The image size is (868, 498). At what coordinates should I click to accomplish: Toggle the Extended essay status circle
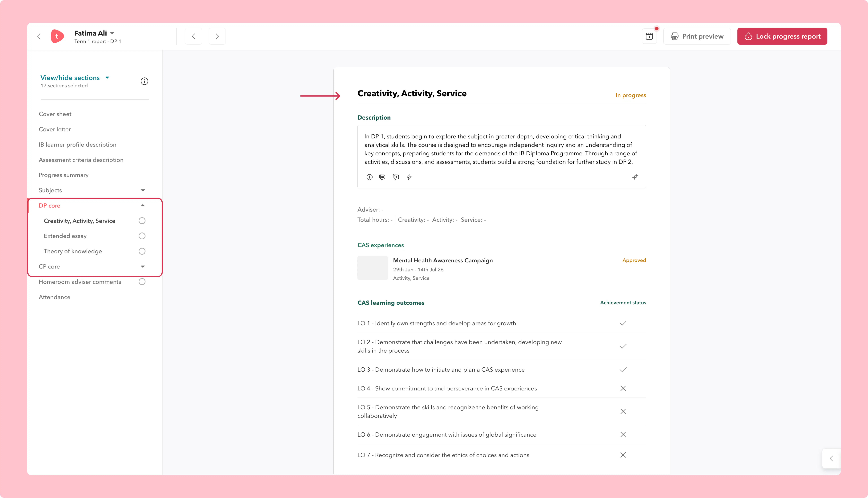pos(142,236)
